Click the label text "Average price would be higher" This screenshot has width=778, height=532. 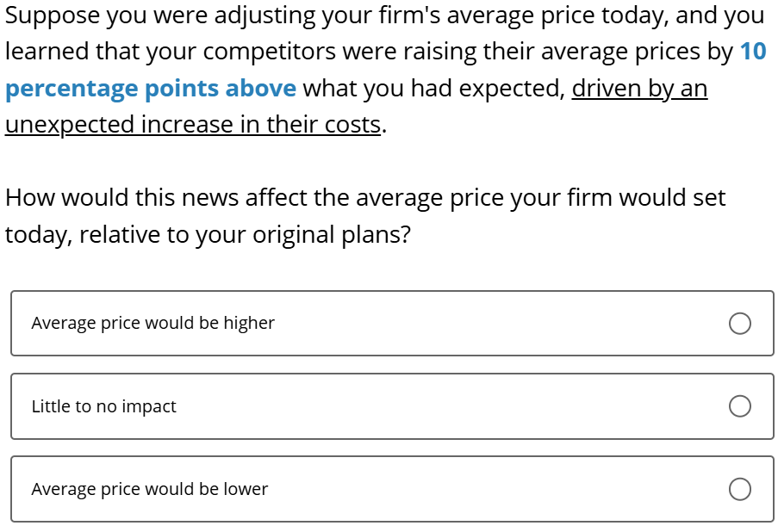[x=152, y=323]
